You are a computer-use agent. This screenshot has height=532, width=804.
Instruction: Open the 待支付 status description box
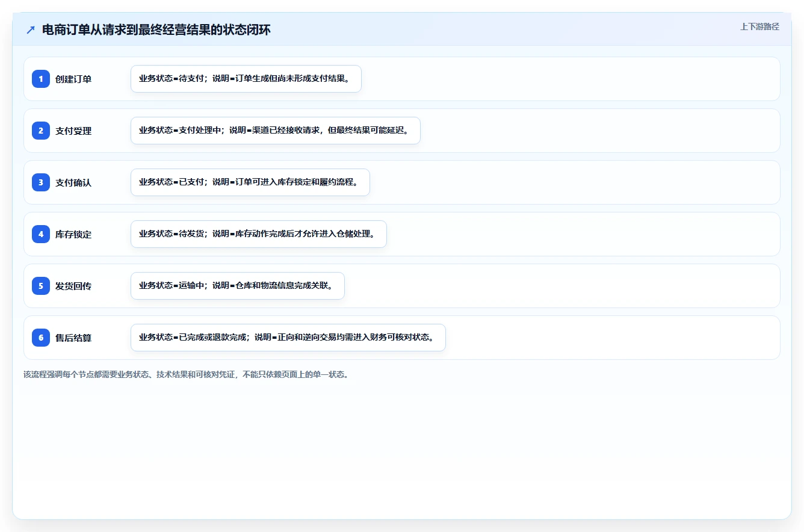(246, 79)
